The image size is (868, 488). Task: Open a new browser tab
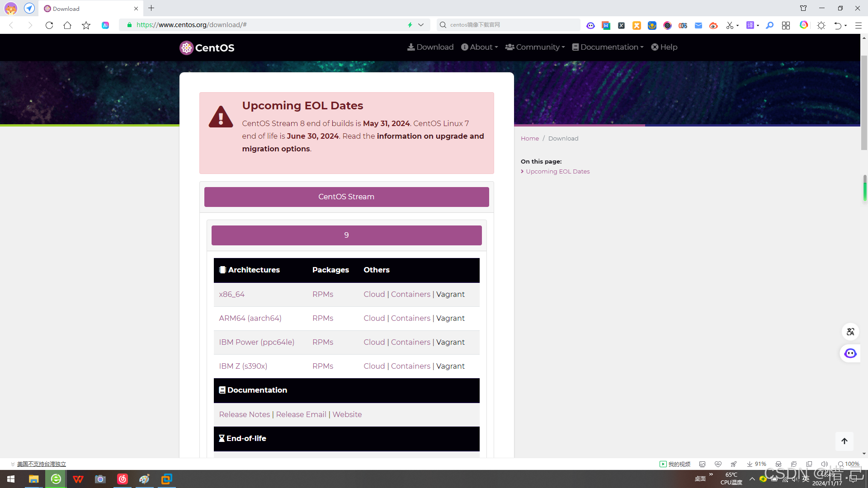[x=151, y=8]
